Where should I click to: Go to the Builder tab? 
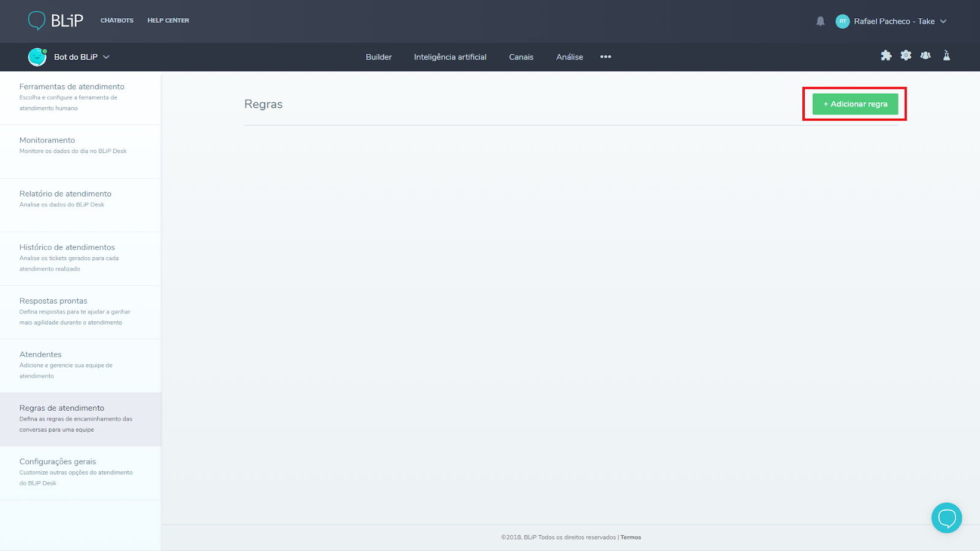tap(379, 57)
